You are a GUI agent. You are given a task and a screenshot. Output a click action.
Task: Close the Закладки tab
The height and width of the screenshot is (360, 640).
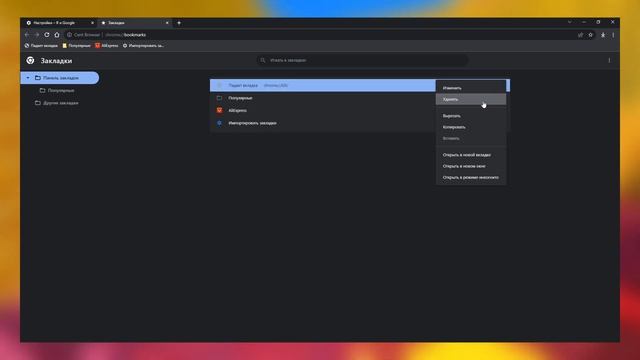tap(167, 23)
